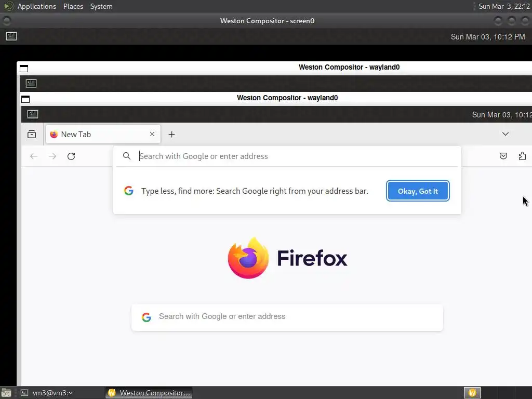Click the magnifier icon in address bar
Image resolution: width=532 pixels, height=399 pixels.
tap(127, 156)
